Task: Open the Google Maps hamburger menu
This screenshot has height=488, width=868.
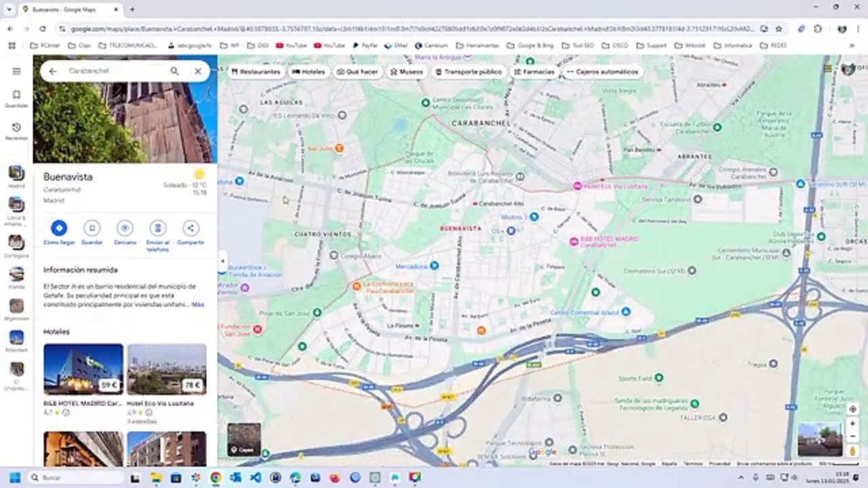Action: tap(16, 71)
